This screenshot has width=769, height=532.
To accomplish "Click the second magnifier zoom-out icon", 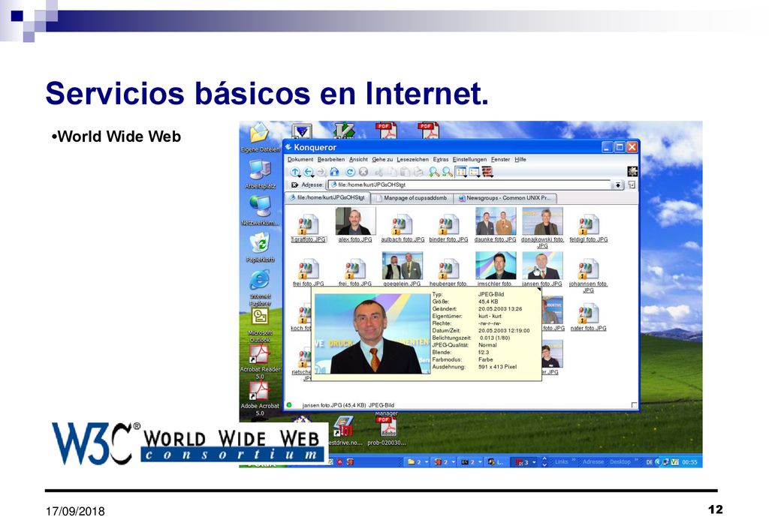I will (448, 172).
